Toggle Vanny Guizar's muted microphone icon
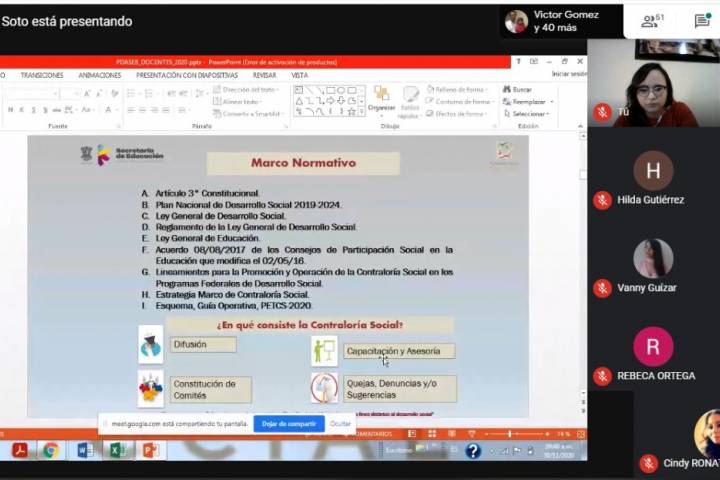 pos(602,288)
